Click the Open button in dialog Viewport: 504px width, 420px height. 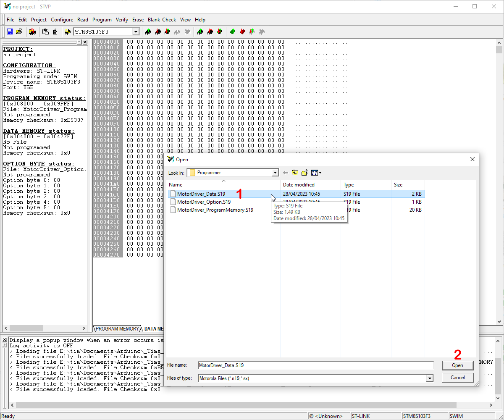tap(457, 365)
